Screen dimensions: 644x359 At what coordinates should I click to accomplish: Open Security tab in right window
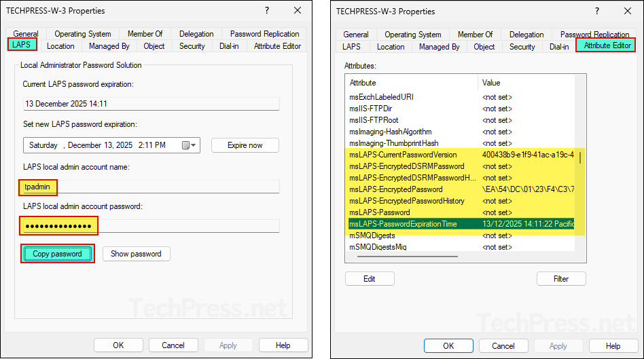pyautogui.click(x=522, y=47)
